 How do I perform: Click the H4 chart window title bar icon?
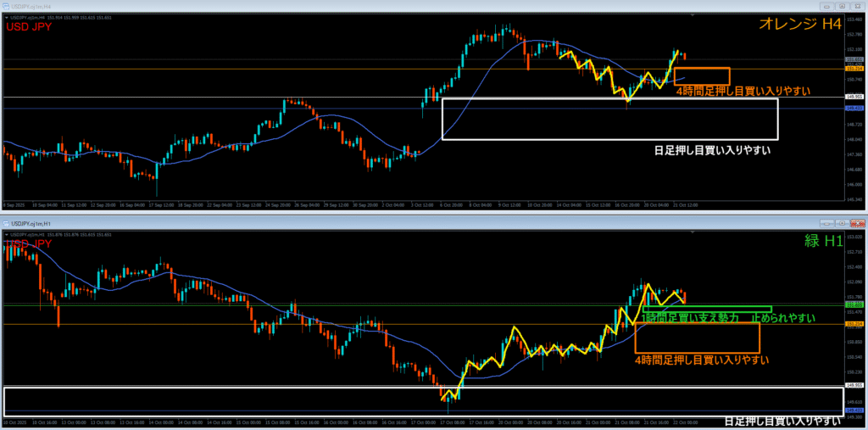[x=6, y=5]
